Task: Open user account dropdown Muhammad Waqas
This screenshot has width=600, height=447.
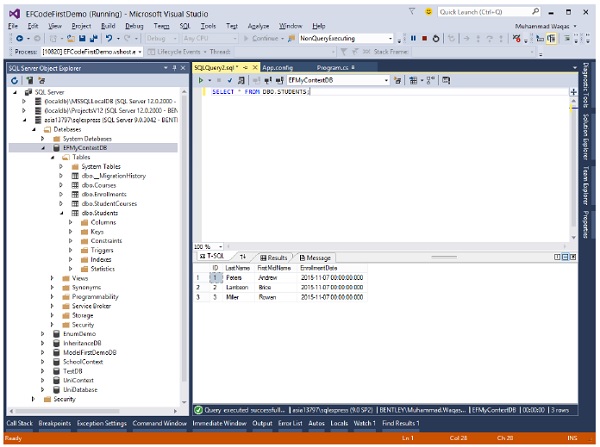Action: tap(575, 26)
